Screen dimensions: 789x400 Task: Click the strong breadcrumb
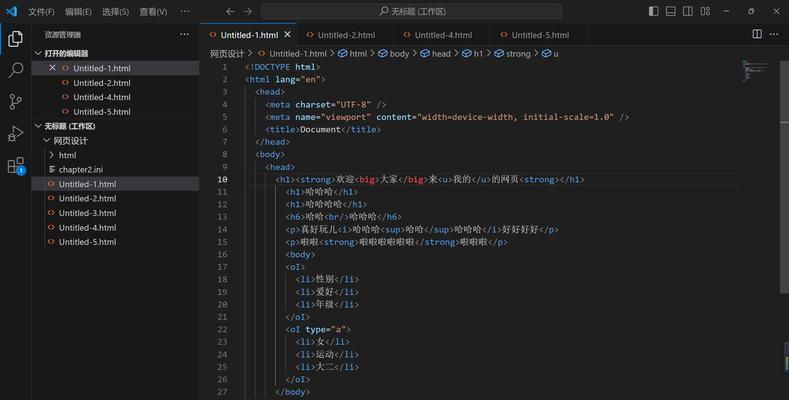click(x=512, y=53)
